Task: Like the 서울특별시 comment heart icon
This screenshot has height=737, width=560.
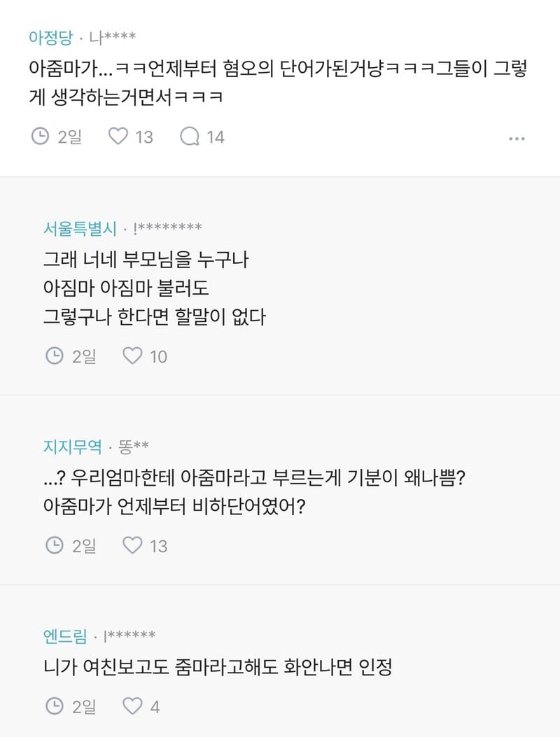Action: [x=132, y=356]
